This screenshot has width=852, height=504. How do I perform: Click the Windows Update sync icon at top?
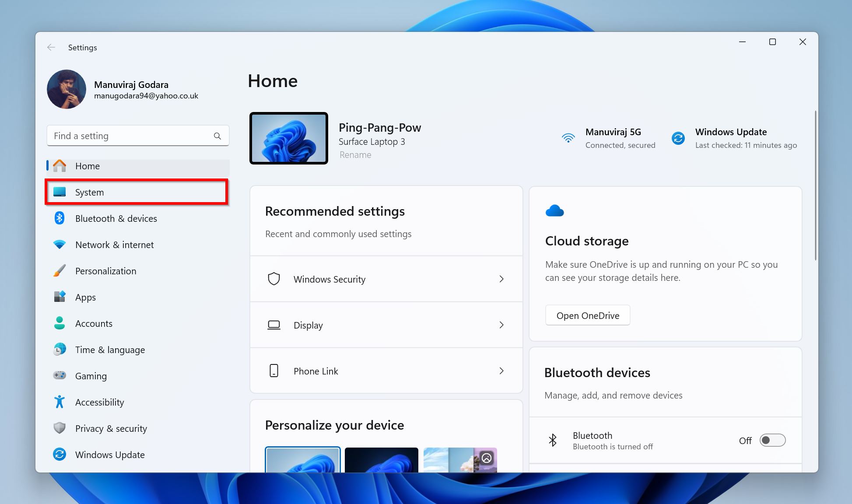[678, 138]
